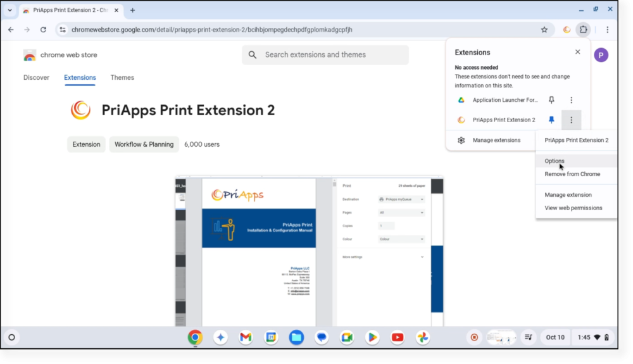Viewport: 633px width, 364px height.
Task: Open the extension screenshot preview image
Action: point(310,251)
